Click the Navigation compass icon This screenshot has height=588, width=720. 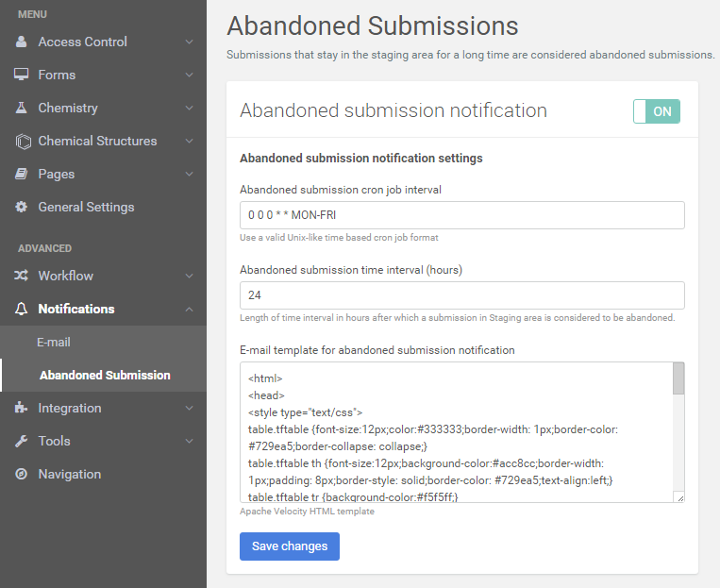point(21,474)
